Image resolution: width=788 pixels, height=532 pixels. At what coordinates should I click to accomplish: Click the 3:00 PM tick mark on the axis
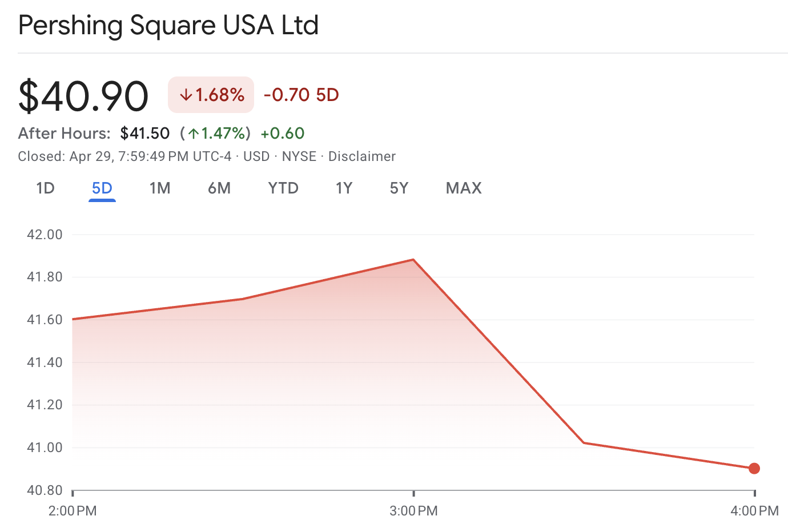tap(413, 493)
